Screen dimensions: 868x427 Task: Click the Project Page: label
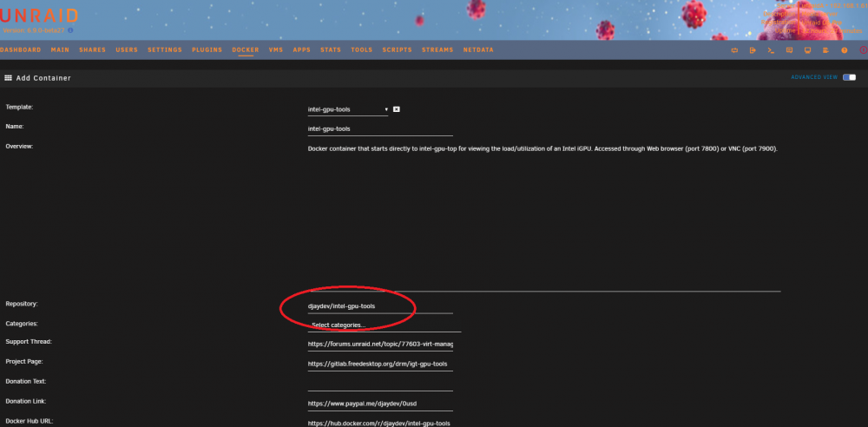24,362
